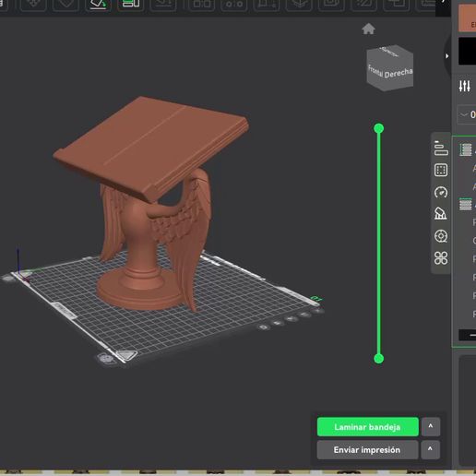Image resolution: width=476 pixels, height=476 pixels.
Task: Click the round gear icon at bed corner
Action: tap(105, 359)
